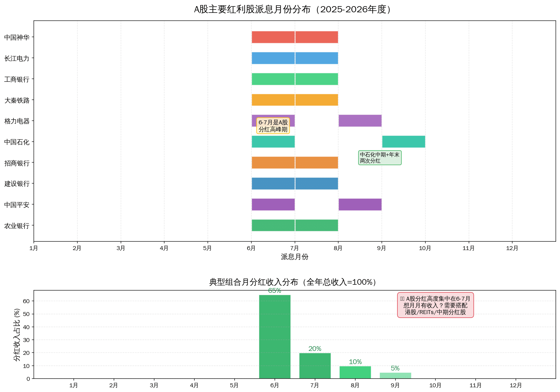This screenshot has width=560, height=392.
Task: Click the teal 中国石化 June bar
Action: coord(273,142)
